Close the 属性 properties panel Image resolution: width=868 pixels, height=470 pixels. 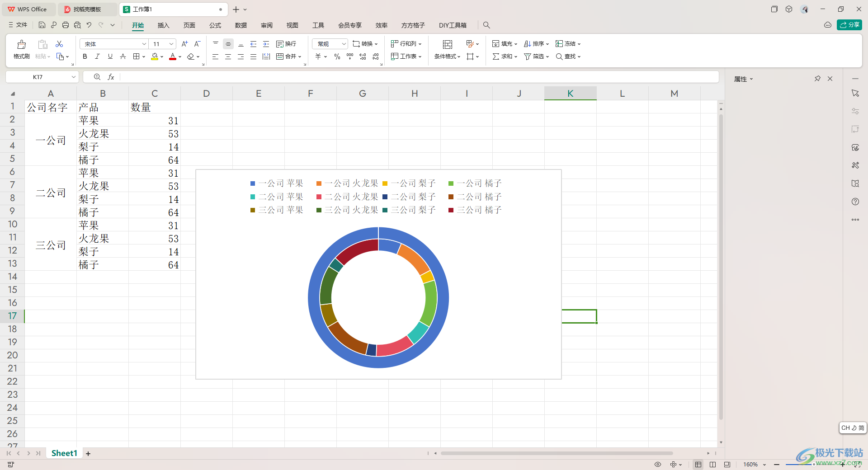coord(830,79)
